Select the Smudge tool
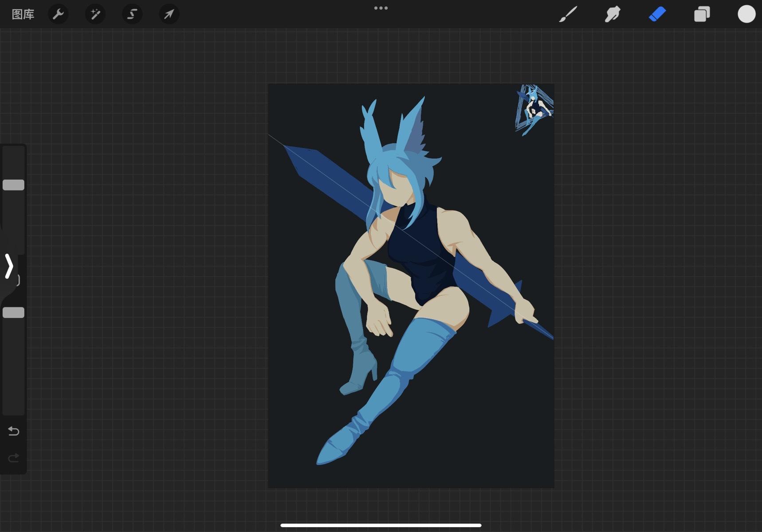This screenshot has height=532, width=762. pyautogui.click(x=613, y=14)
